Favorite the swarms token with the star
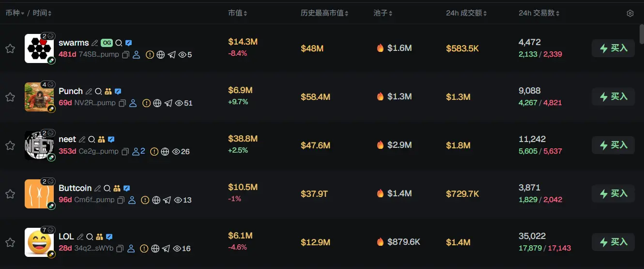The width and height of the screenshot is (644, 269). pyautogui.click(x=10, y=48)
